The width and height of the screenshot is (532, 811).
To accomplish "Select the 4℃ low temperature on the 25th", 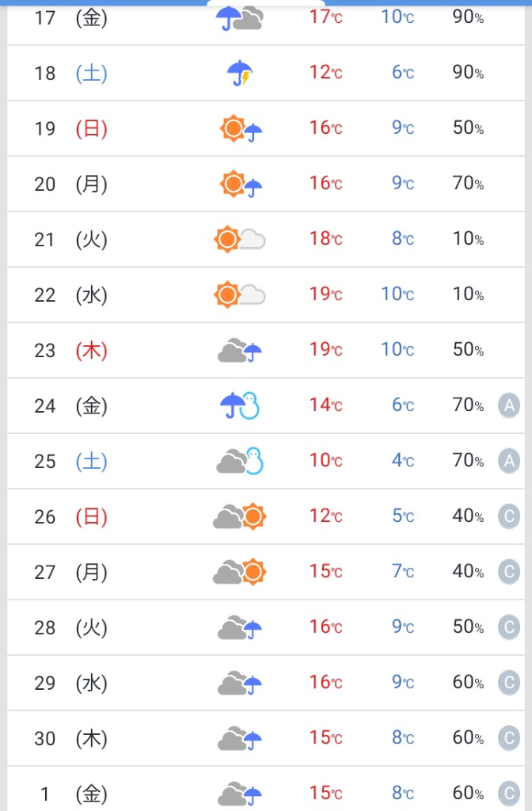I will [403, 460].
